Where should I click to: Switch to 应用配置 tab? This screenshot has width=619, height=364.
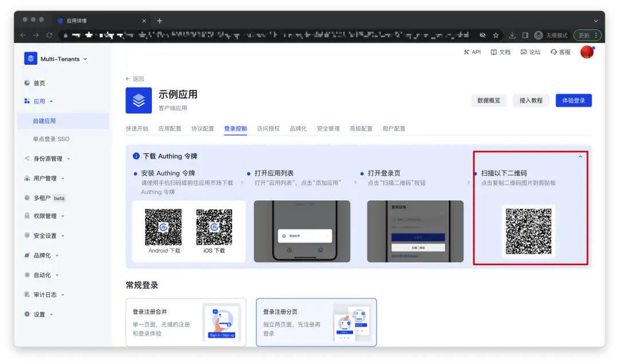point(170,129)
